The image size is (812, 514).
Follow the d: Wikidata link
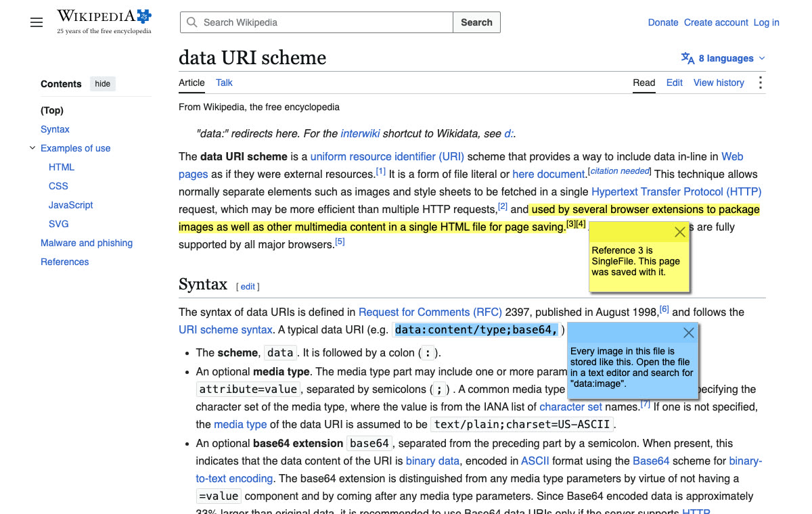coord(508,133)
